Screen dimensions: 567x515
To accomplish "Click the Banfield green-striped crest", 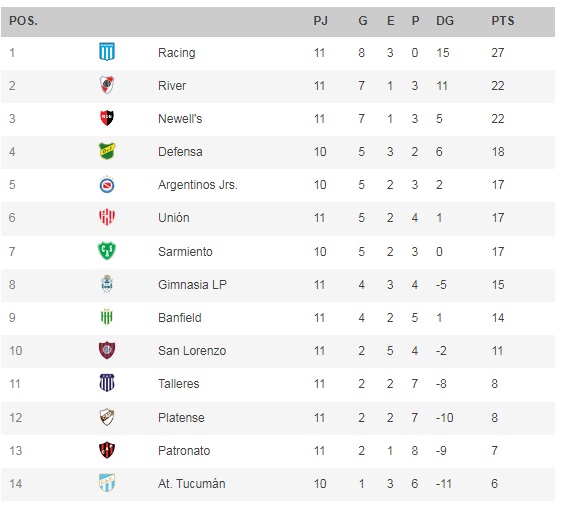I will pos(107,317).
